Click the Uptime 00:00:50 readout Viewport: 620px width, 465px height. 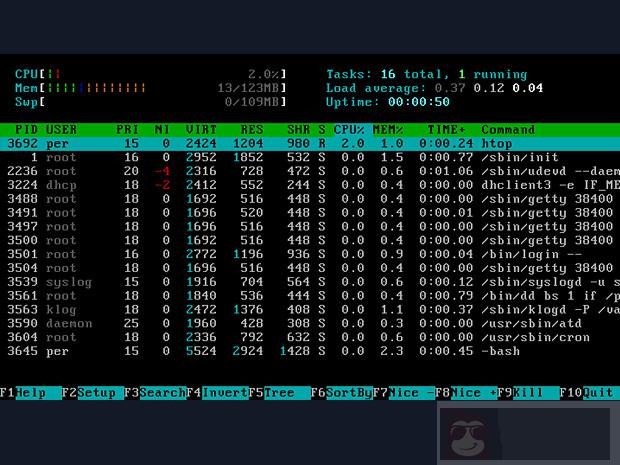[388, 102]
